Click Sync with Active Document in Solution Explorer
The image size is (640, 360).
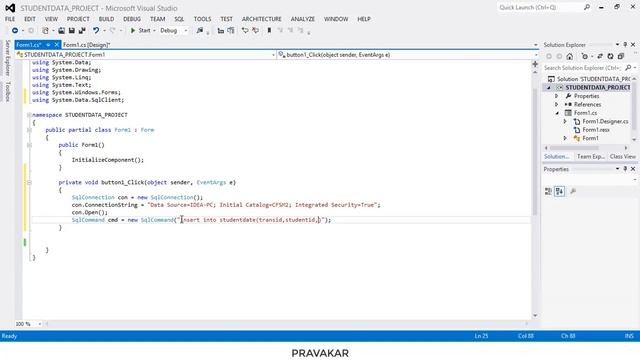point(600,56)
